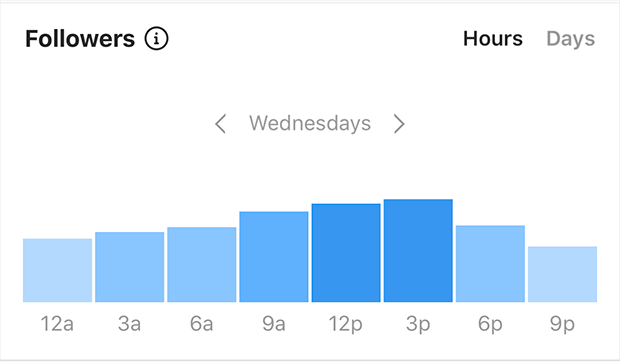Click the Followers heading text
Viewport: 620px width, 362px height.
coord(80,39)
